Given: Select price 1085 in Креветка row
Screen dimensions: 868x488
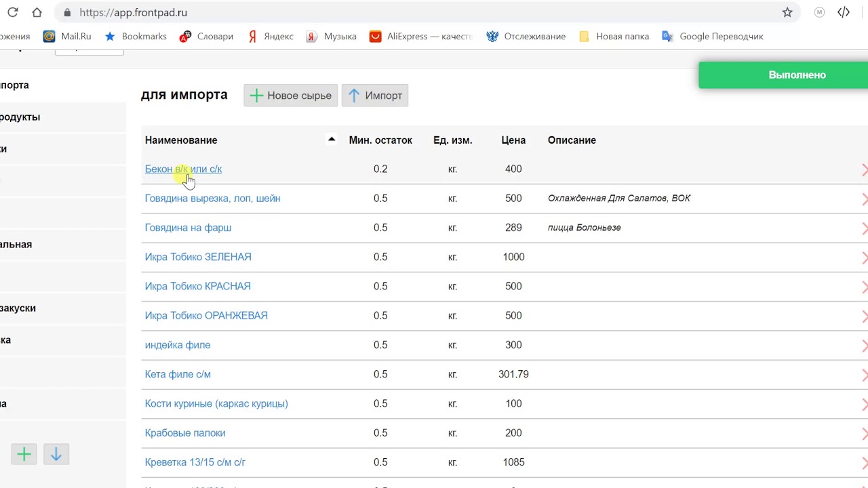Looking at the screenshot, I should [x=513, y=462].
